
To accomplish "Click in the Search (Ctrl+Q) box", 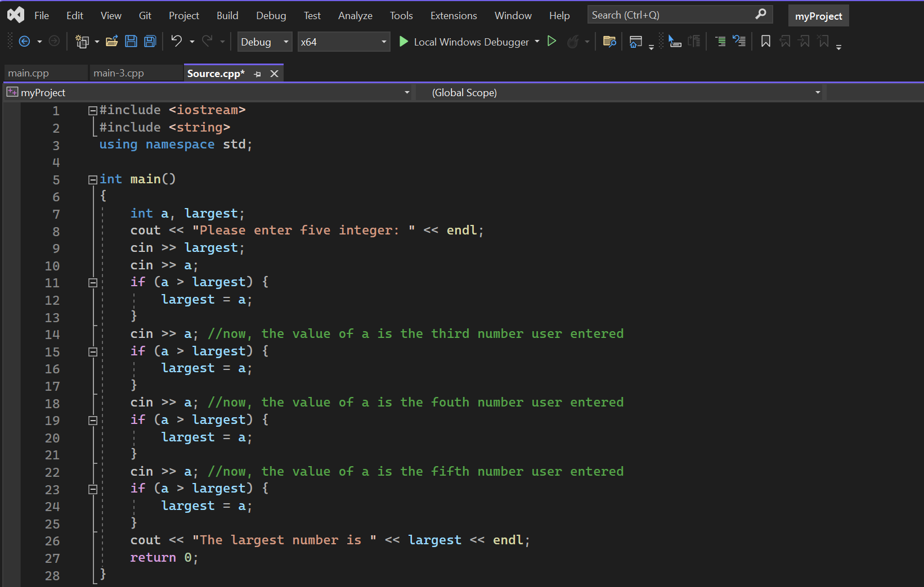I will point(670,15).
